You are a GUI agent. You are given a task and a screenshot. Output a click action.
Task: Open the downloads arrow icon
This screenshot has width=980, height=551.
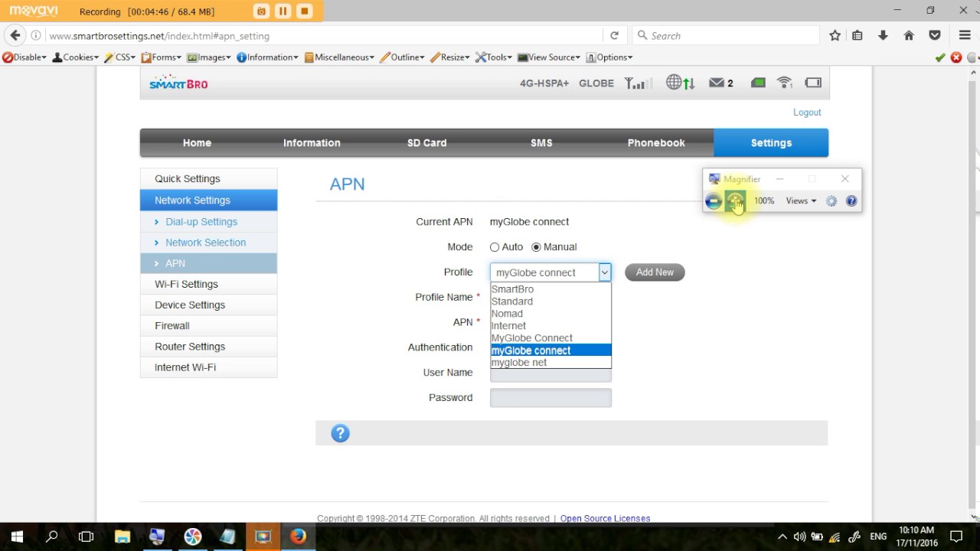point(883,35)
